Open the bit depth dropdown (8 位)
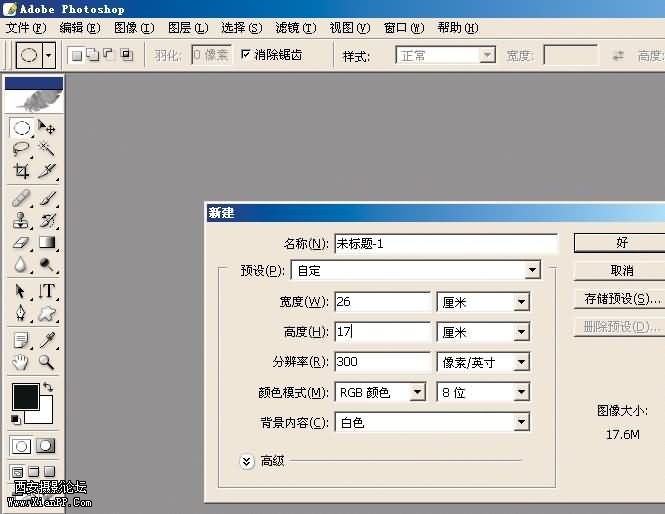 pyautogui.click(x=522, y=392)
